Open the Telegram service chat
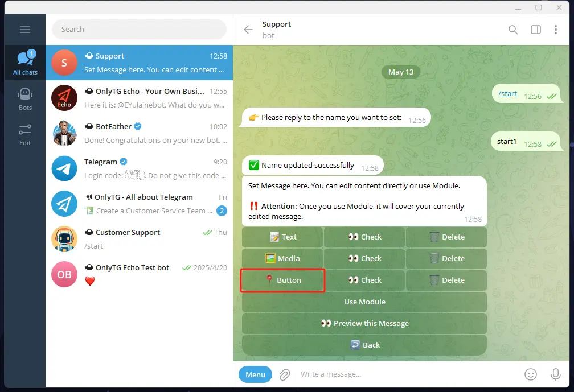This screenshot has width=574, height=392. (x=139, y=168)
